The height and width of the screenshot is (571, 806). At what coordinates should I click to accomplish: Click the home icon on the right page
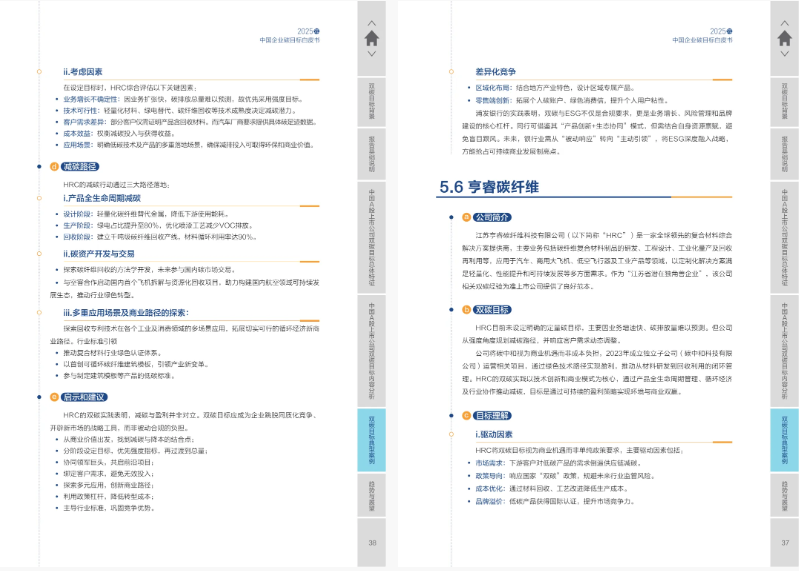point(785,38)
